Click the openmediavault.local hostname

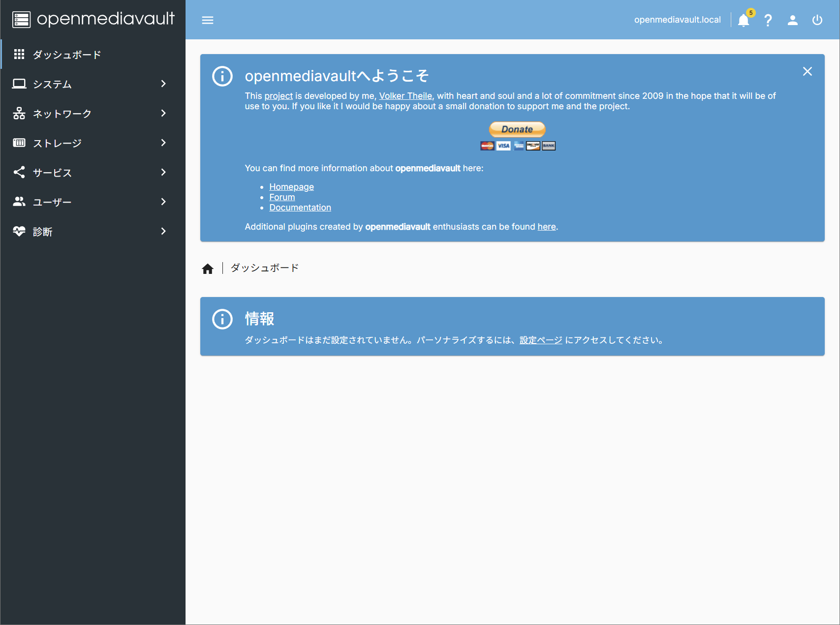point(677,20)
